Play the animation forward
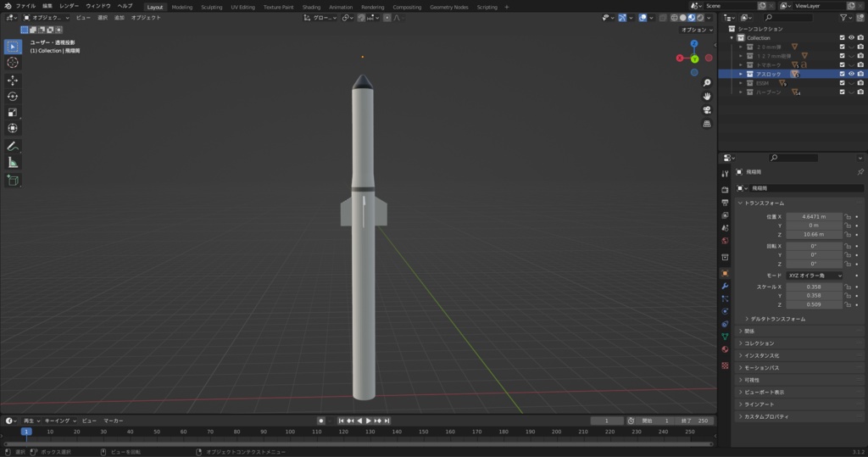868x457 pixels. tap(369, 421)
